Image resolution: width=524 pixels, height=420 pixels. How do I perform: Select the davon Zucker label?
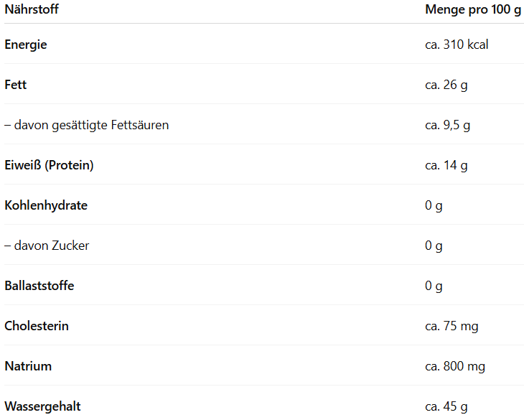(x=47, y=246)
